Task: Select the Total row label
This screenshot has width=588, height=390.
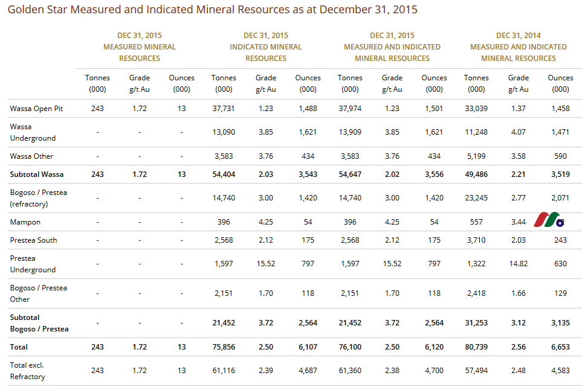Action: click(x=19, y=347)
